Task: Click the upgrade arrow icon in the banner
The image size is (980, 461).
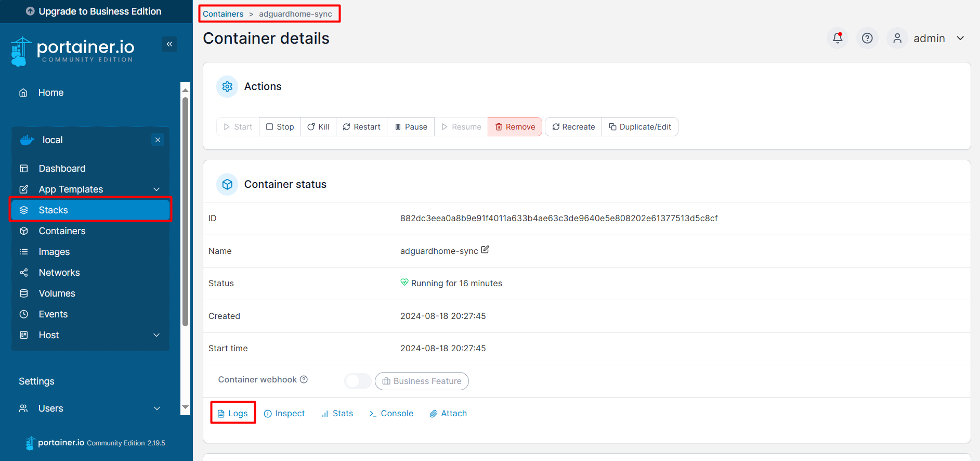Action: coord(30,11)
